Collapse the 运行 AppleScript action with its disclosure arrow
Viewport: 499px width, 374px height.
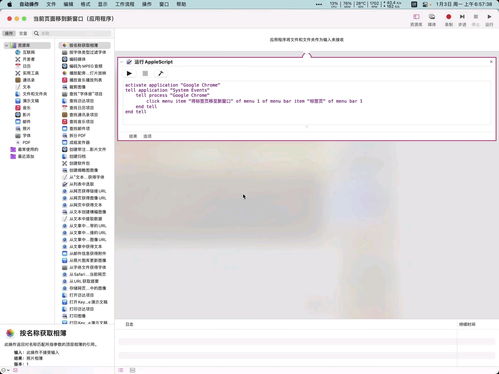(122, 62)
